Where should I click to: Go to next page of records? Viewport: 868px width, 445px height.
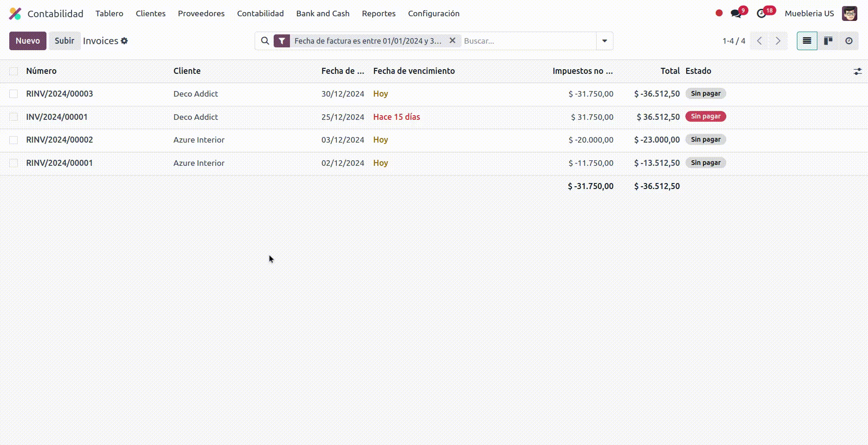pos(778,41)
